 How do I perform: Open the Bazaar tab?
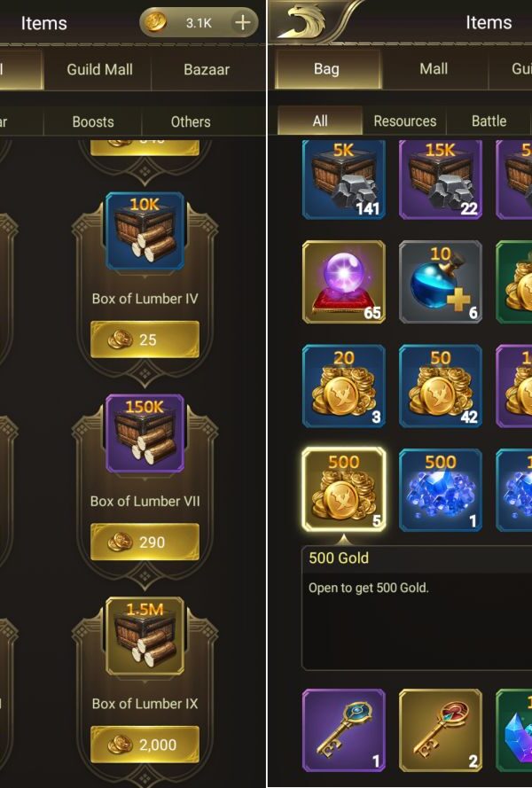click(207, 69)
